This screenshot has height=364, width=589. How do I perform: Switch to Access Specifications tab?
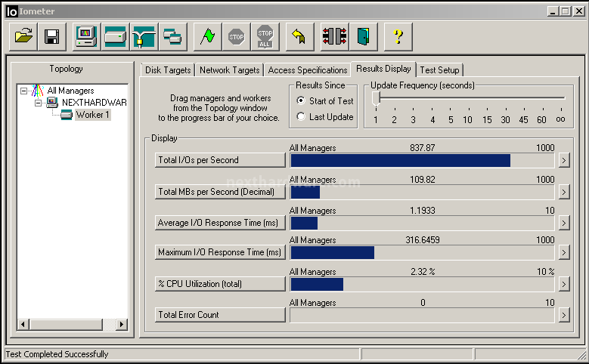[x=307, y=70]
